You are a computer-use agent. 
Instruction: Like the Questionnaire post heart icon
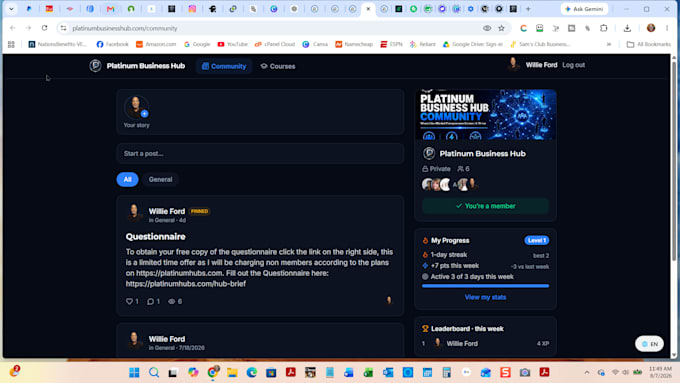point(129,301)
